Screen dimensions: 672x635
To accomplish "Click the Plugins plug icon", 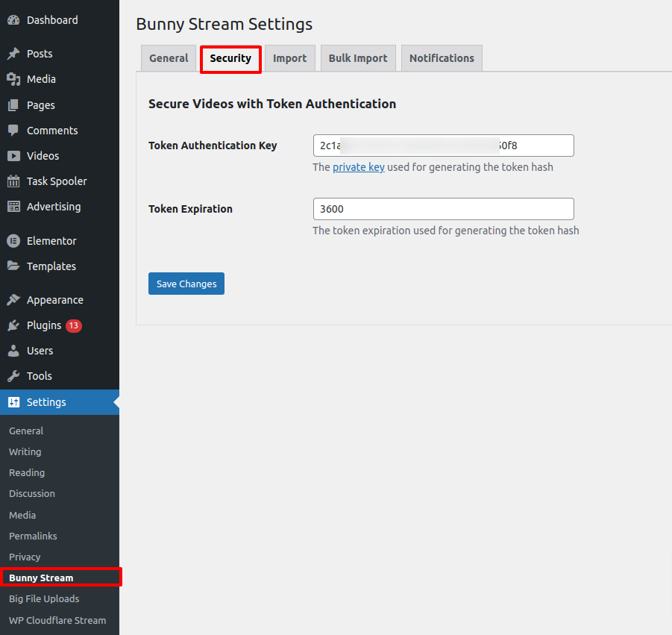I will point(13,325).
